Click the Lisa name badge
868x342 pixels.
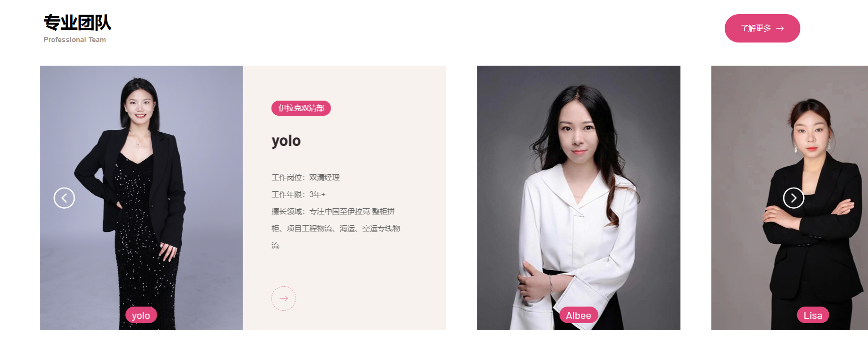(x=813, y=315)
